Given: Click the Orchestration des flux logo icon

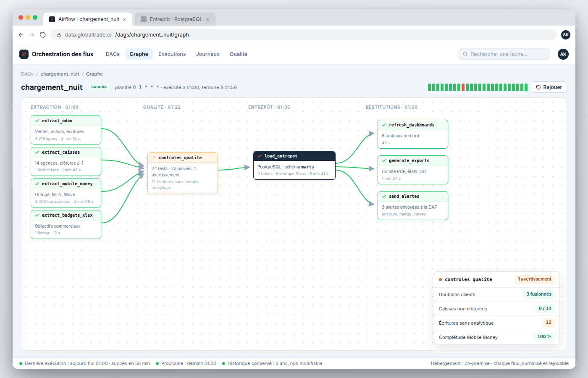Looking at the screenshot, I should point(24,54).
